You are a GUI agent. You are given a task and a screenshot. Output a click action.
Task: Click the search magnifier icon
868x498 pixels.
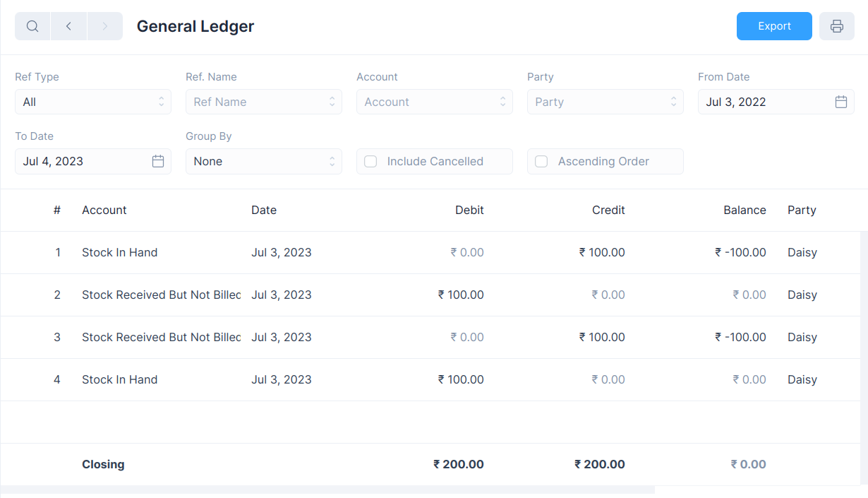pos(32,26)
